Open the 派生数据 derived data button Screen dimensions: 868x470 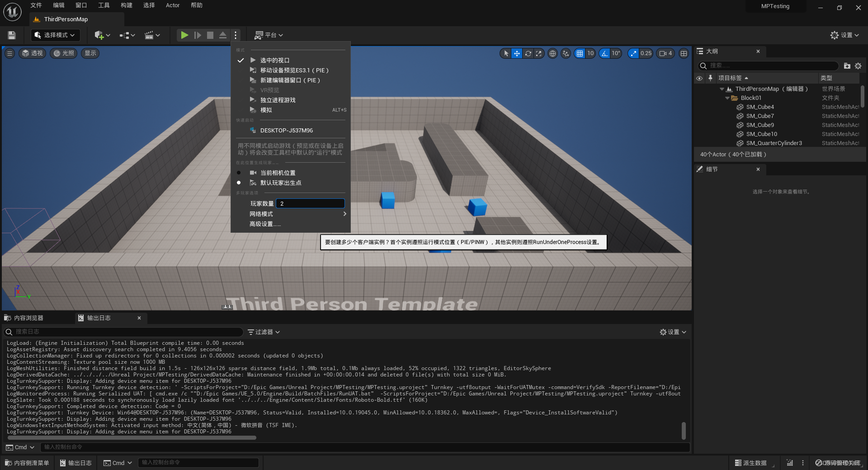(751, 463)
